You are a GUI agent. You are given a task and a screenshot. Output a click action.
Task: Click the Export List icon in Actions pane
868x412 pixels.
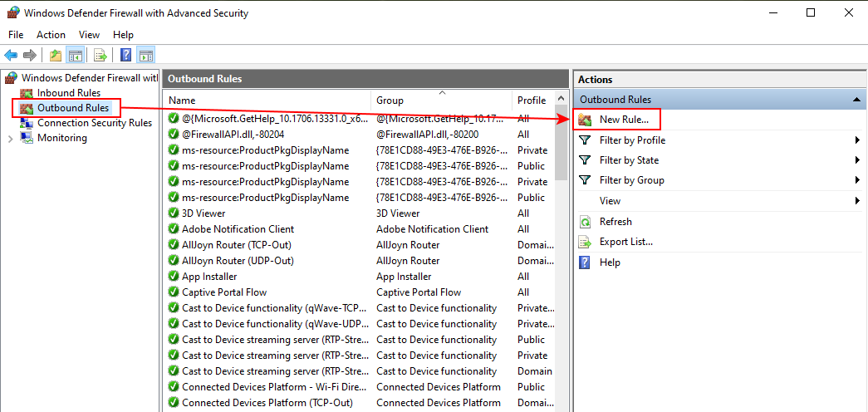tap(585, 242)
